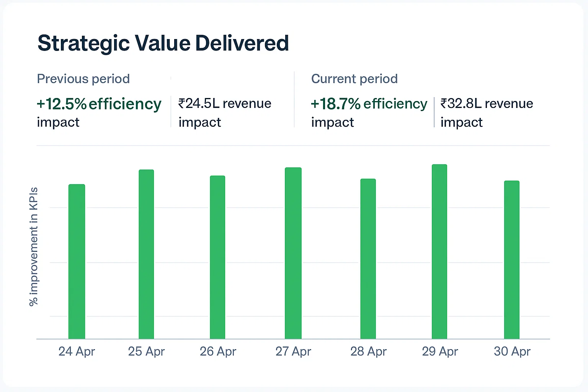The width and height of the screenshot is (588, 392).
Task: Select the 30 Apr chart bar
Action: pyautogui.click(x=511, y=260)
